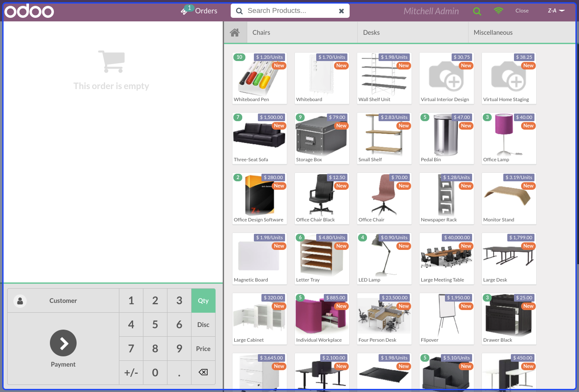Click numpad key 5

pyautogui.click(x=155, y=325)
